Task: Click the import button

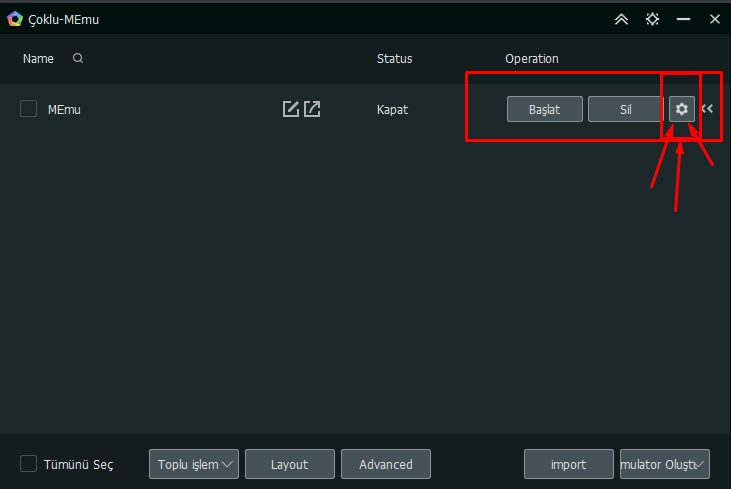Action: (569, 464)
